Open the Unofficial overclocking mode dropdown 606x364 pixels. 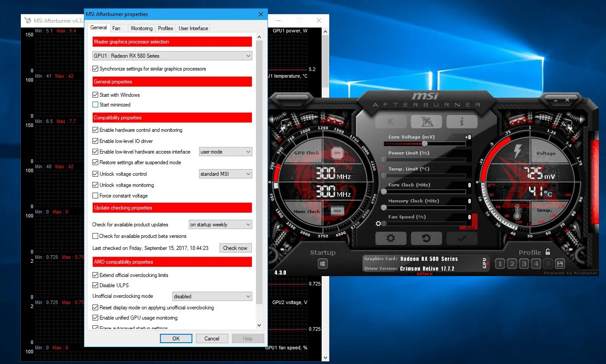(x=212, y=297)
